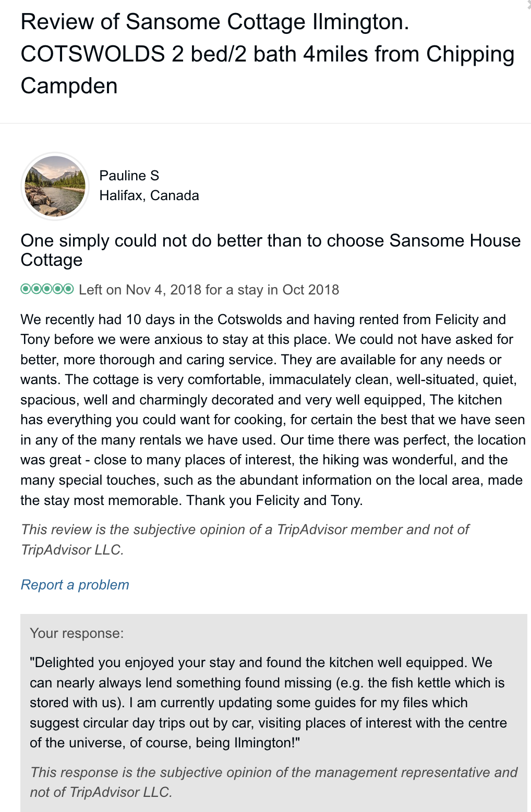The image size is (531, 812).
Task: Click the Halifax, Canada location text
Action: (x=149, y=195)
